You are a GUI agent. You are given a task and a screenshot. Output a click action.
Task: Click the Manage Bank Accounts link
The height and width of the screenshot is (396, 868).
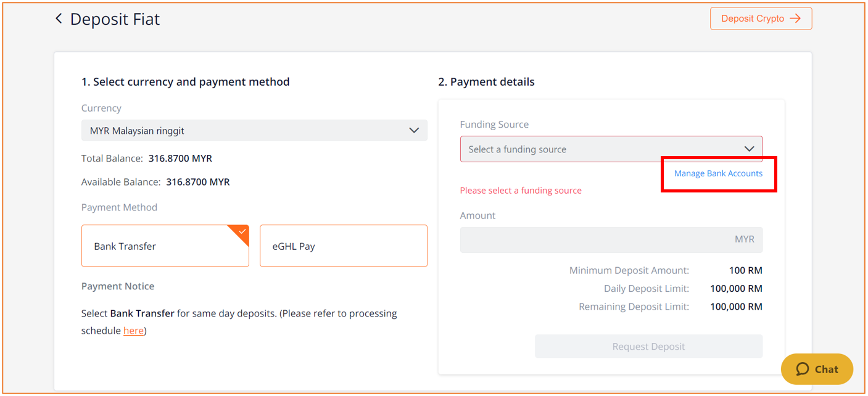718,173
